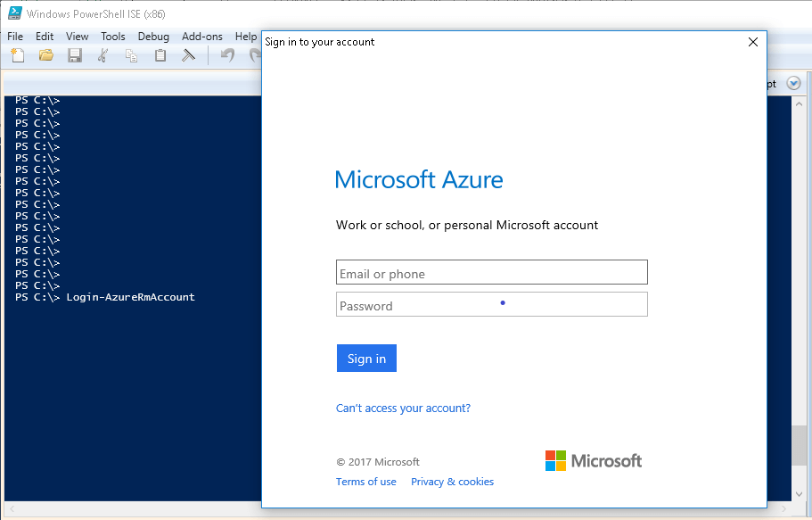This screenshot has height=520, width=812.
Task: Click the PowerShell ISE title bar icon
Action: [15, 13]
